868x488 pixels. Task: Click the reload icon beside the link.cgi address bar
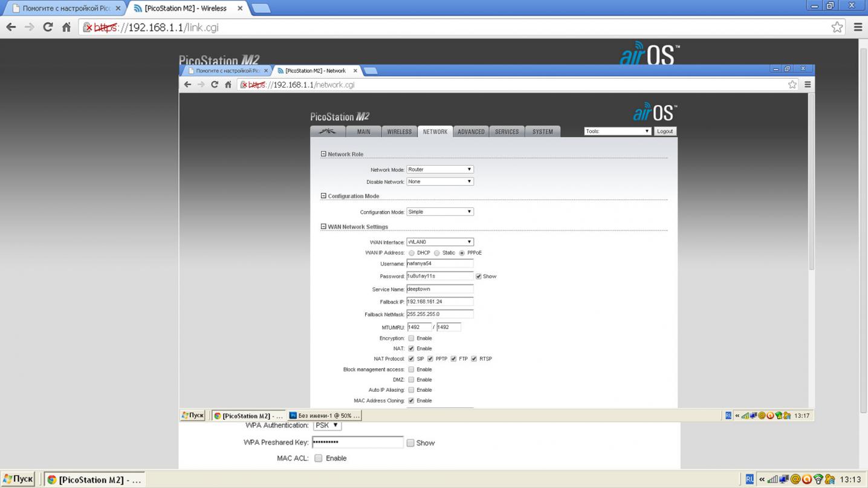(48, 27)
